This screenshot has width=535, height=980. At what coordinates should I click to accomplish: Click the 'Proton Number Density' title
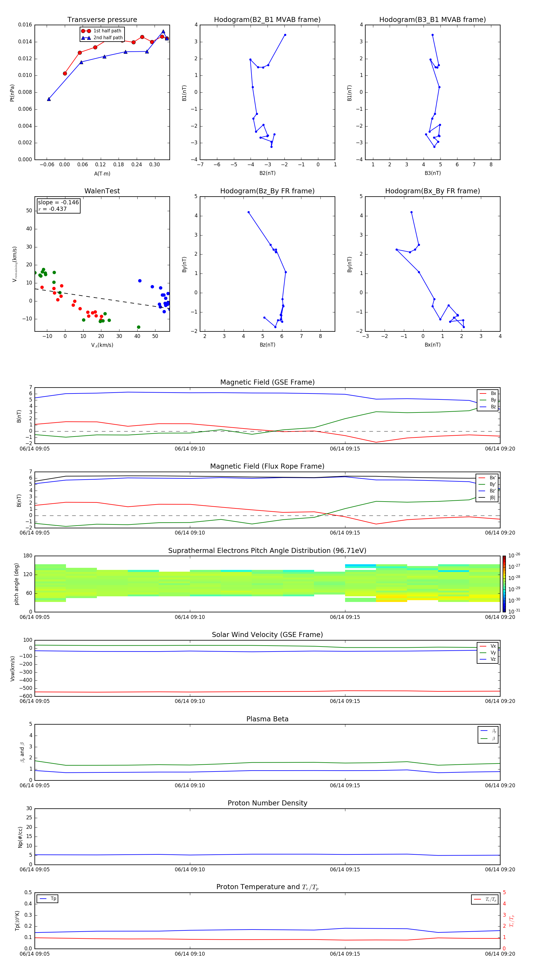click(267, 803)
